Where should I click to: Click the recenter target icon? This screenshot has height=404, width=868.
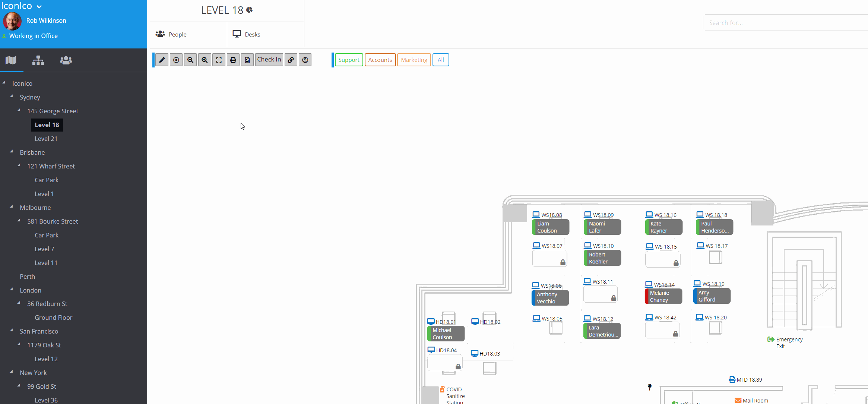point(176,60)
